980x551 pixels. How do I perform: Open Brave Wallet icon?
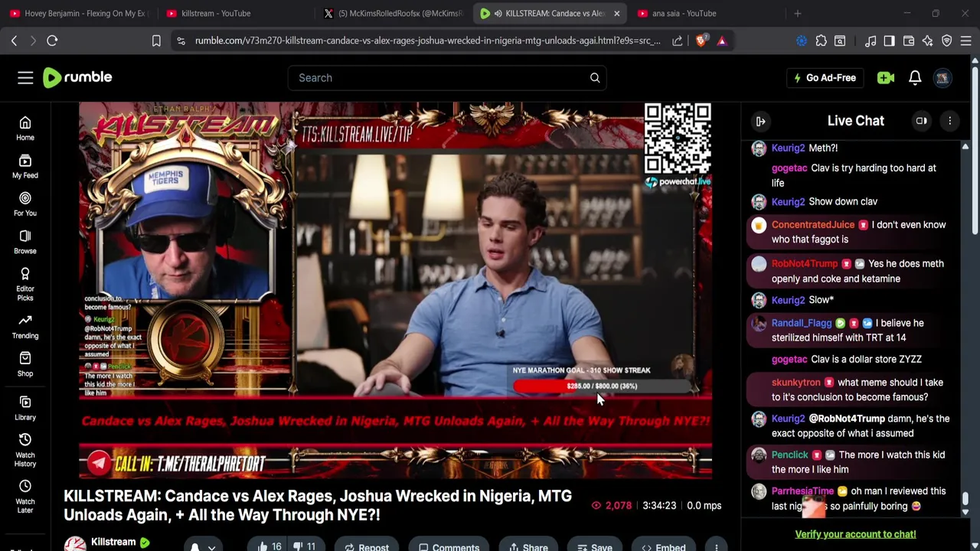pos(909,41)
